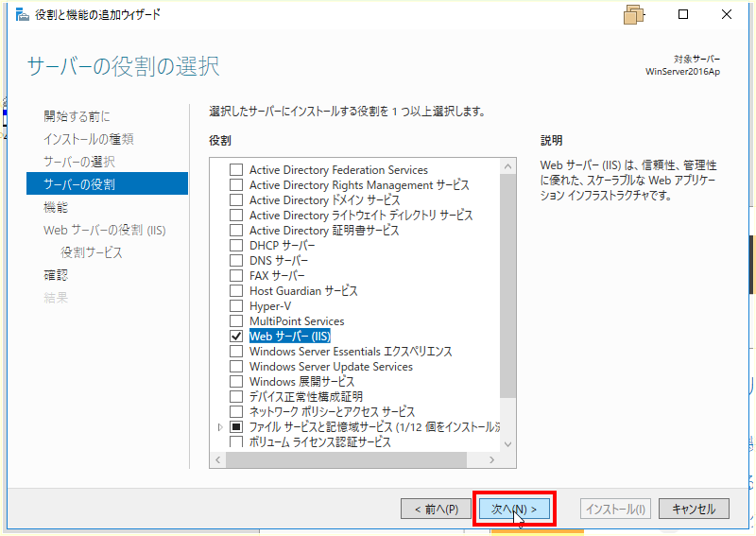Go to the 開始する前に step
This screenshot has height=536, width=756.
[77, 116]
